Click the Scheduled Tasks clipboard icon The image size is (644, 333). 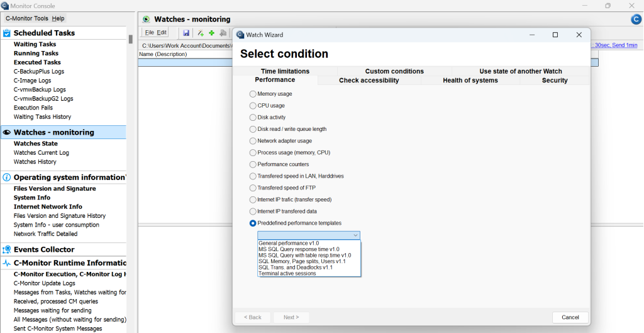pos(6,33)
